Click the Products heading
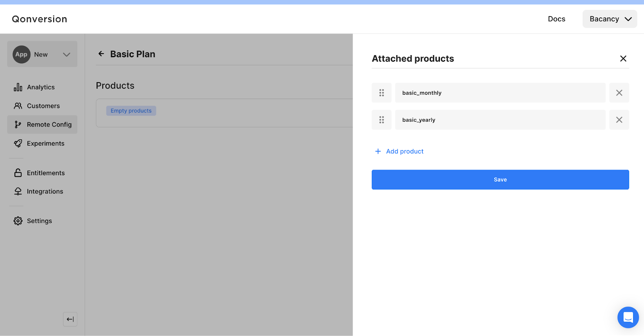Image resolution: width=644 pixels, height=336 pixels. [x=115, y=85]
